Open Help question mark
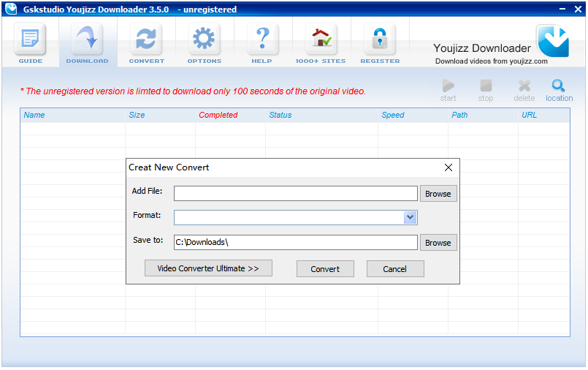Screen dimensions: 588x370 click(262, 43)
